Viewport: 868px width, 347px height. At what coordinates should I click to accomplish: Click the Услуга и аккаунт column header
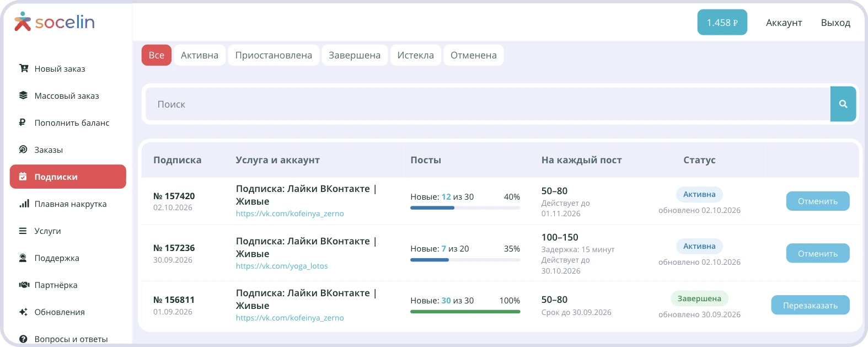pyautogui.click(x=277, y=160)
